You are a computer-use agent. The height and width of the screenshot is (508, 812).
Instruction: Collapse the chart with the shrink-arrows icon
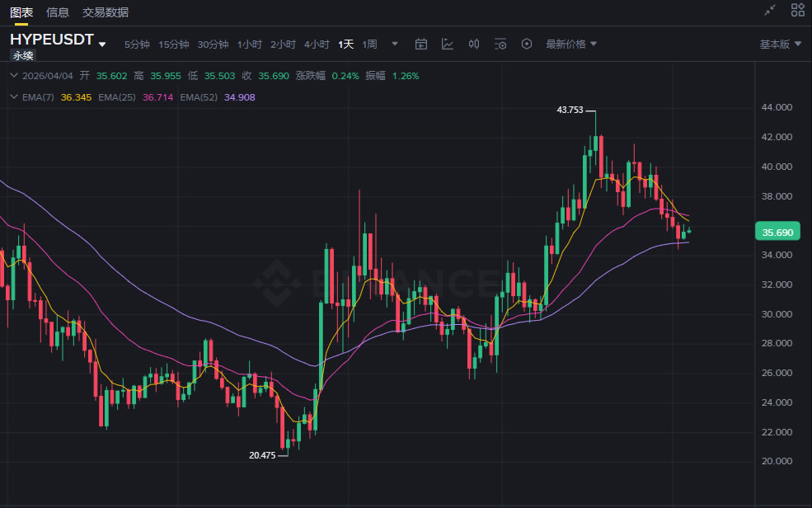(770, 12)
